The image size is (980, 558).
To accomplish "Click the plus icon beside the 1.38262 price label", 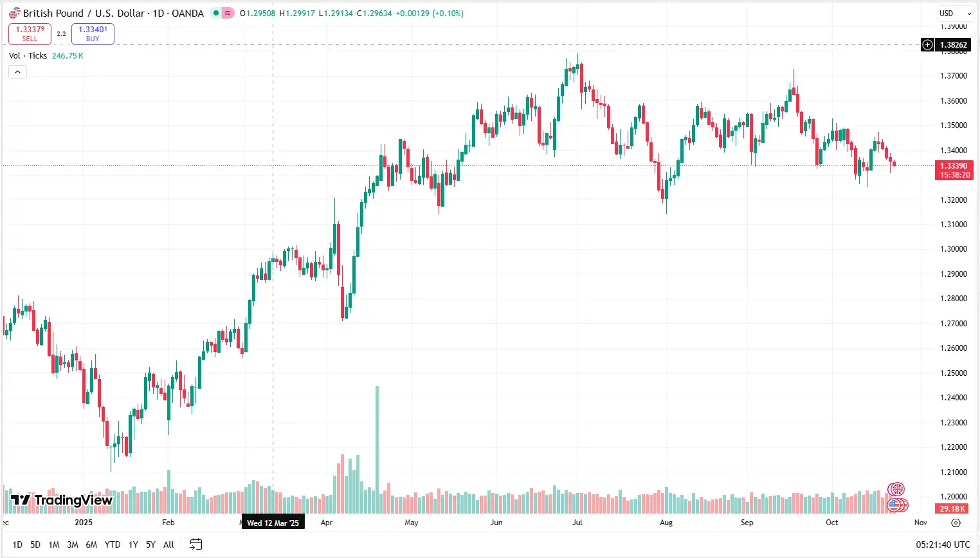I will click(927, 45).
